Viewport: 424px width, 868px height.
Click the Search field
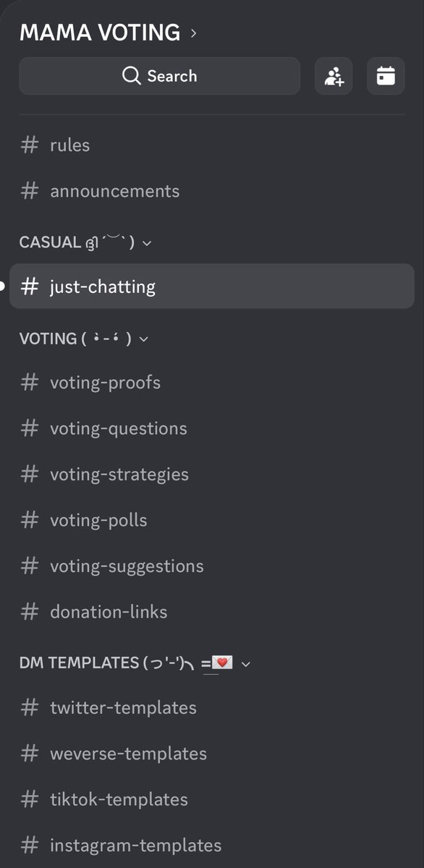point(159,76)
